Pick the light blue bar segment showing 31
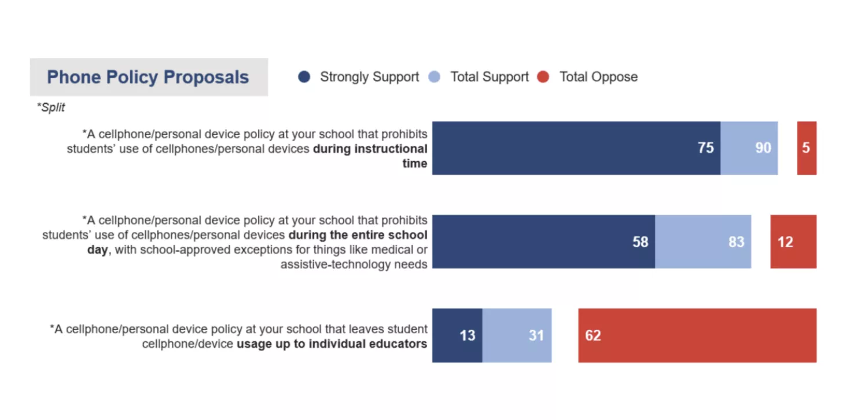Screen dimensions: 868x420 click(x=517, y=336)
